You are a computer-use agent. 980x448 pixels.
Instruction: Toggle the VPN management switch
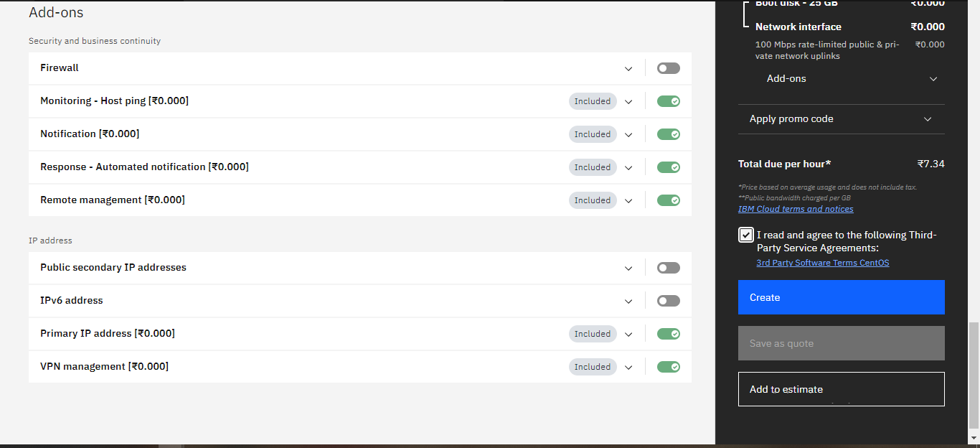coord(668,367)
